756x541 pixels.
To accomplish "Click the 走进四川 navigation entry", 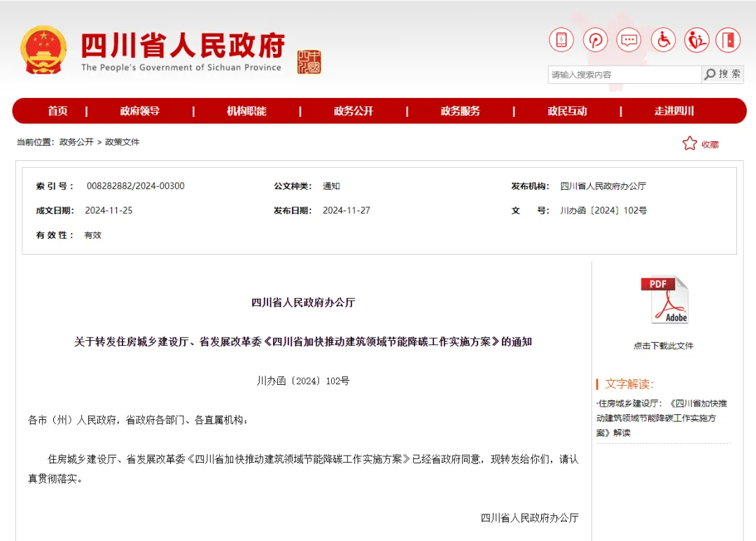I will tap(675, 111).
